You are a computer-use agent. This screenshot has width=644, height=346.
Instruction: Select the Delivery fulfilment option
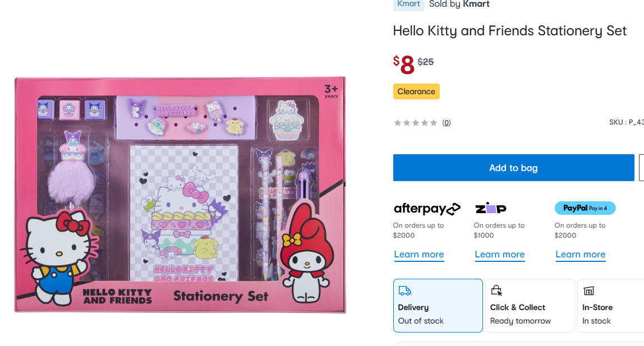coord(438,306)
